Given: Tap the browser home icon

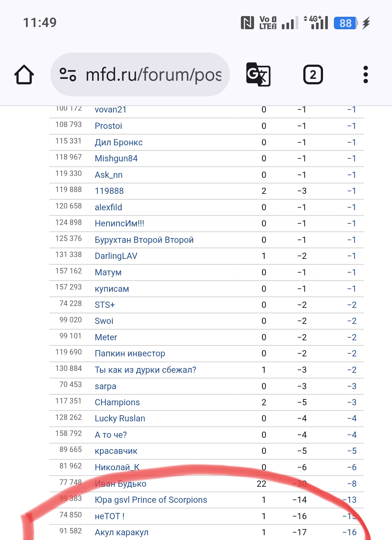Looking at the screenshot, I should click(24, 74).
